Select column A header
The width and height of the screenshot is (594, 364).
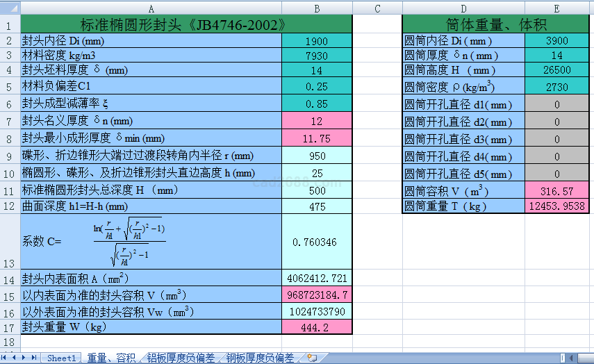click(x=151, y=8)
